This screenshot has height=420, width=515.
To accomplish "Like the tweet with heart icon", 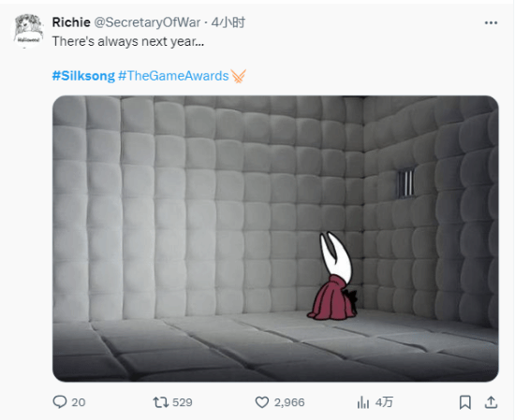I will coord(262,402).
